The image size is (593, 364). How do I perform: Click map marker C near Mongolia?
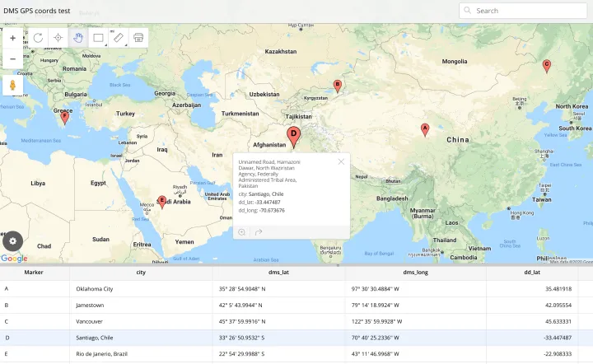point(546,66)
